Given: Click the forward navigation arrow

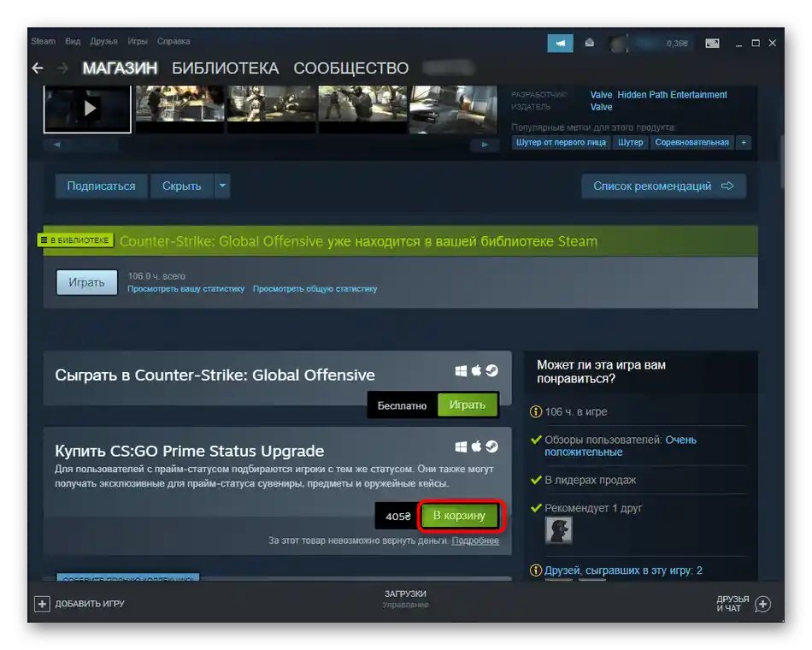Looking at the screenshot, I should 62,68.
